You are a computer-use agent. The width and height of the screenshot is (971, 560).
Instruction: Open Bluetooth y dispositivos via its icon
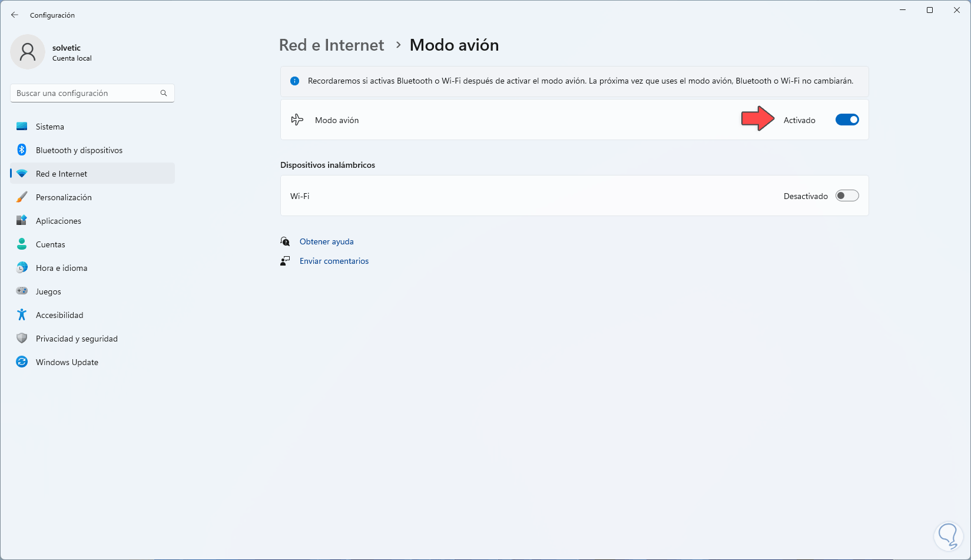(22, 150)
